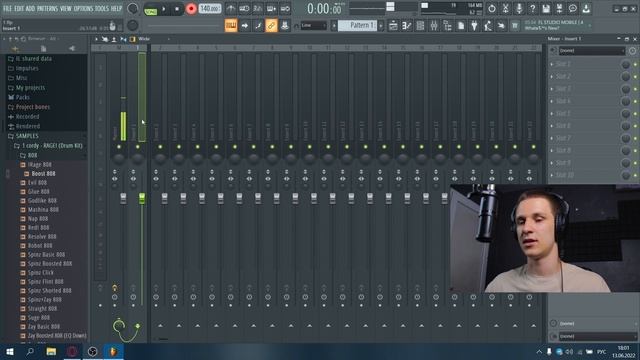Select the Boost 808 sample
640x360 pixels.
coord(43,173)
